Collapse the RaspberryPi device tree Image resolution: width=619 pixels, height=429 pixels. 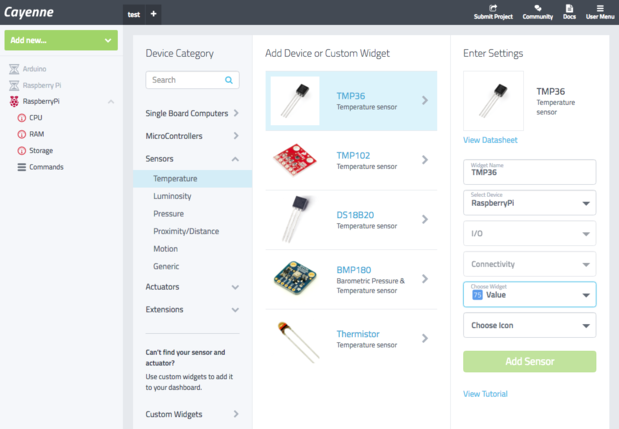[111, 102]
